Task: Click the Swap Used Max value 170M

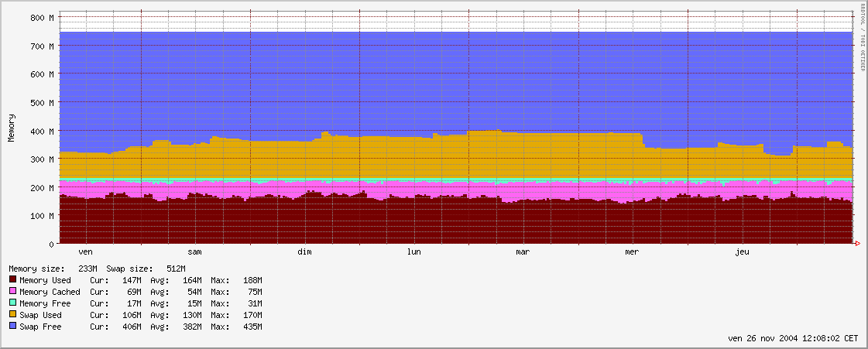Action: coord(252,315)
